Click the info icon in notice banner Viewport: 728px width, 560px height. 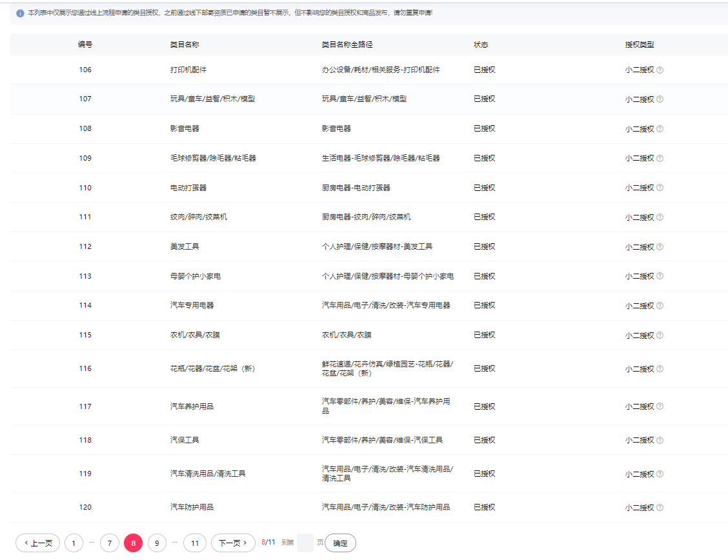point(20,13)
